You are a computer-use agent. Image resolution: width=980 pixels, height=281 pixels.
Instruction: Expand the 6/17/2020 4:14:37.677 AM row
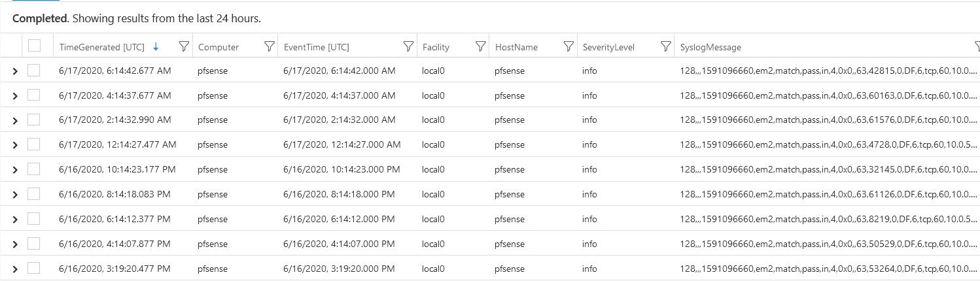(x=14, y=95)
